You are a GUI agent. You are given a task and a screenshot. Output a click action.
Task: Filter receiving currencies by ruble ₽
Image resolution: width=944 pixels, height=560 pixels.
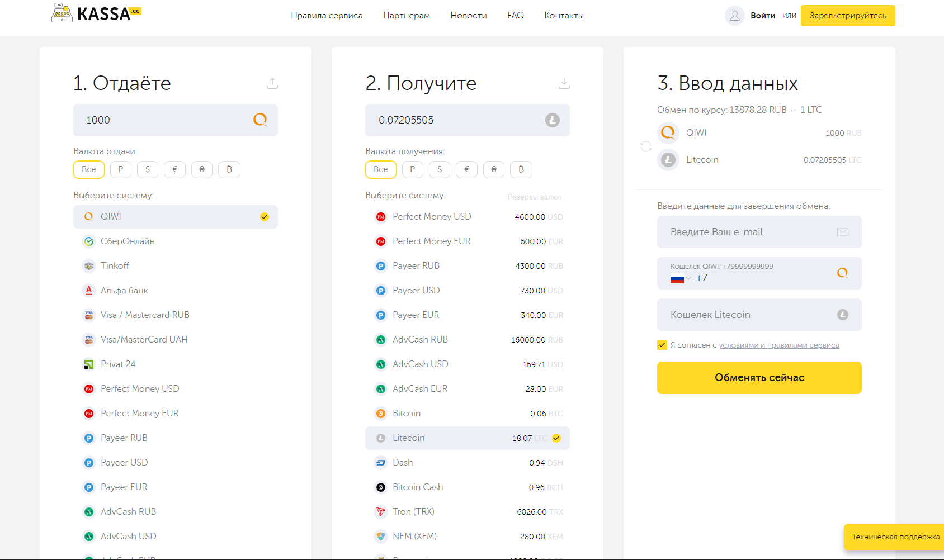tap(413, 169)
